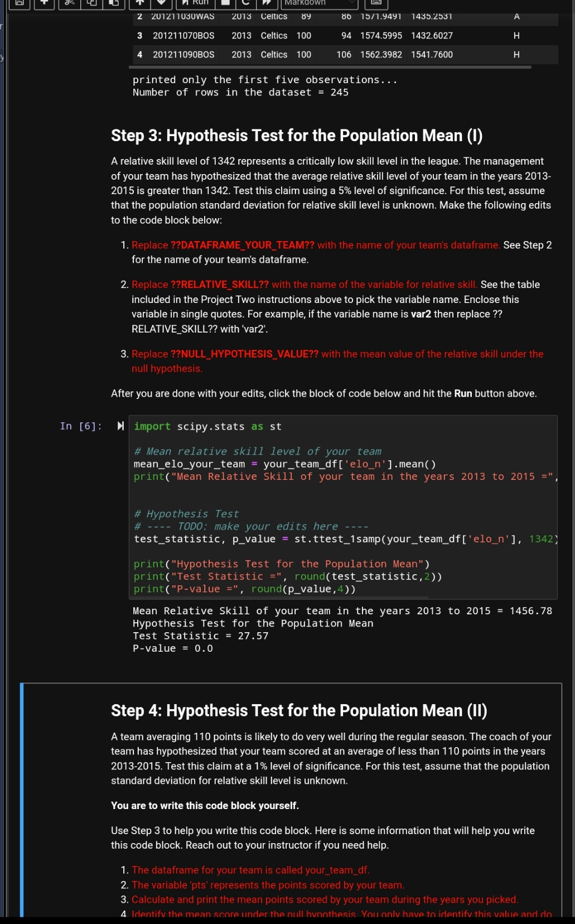Click the blue selection bar of the Step 4 cell

(22, 799)
